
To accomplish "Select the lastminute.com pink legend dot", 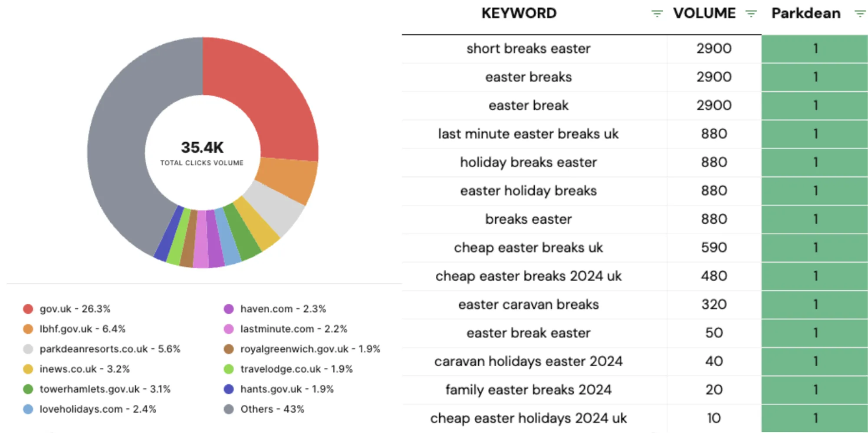I will point(229,329).
